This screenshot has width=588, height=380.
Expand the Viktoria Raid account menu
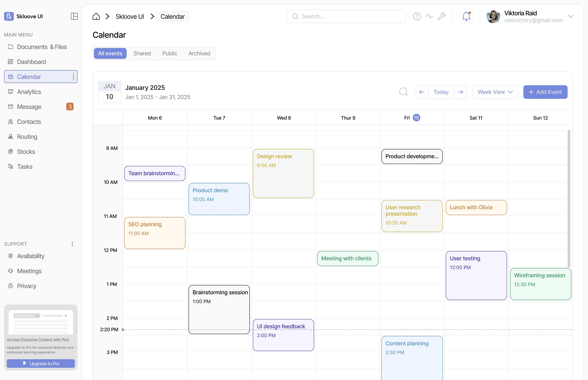pyautogui.click(x=570, y=17)
